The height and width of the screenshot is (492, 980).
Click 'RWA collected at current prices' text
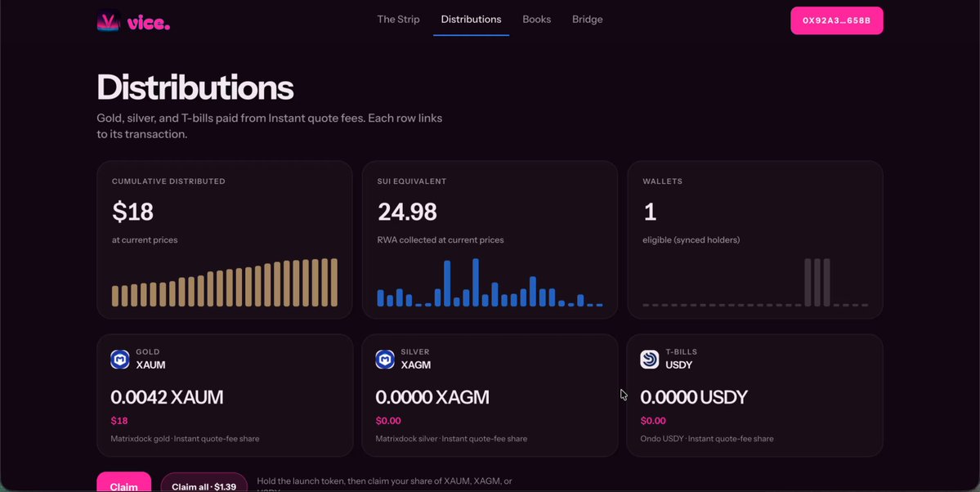click(x=441, y=240)
